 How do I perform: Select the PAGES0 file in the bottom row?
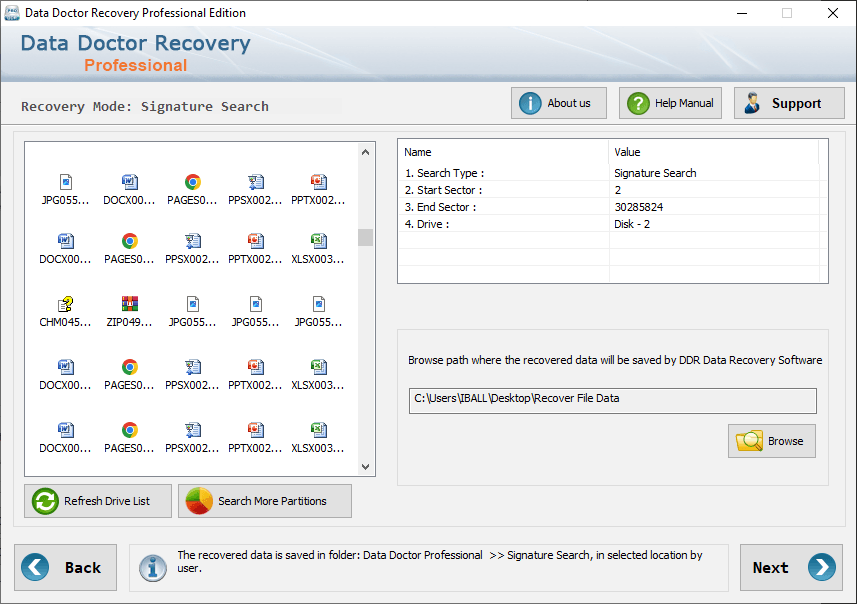point(130,437)
